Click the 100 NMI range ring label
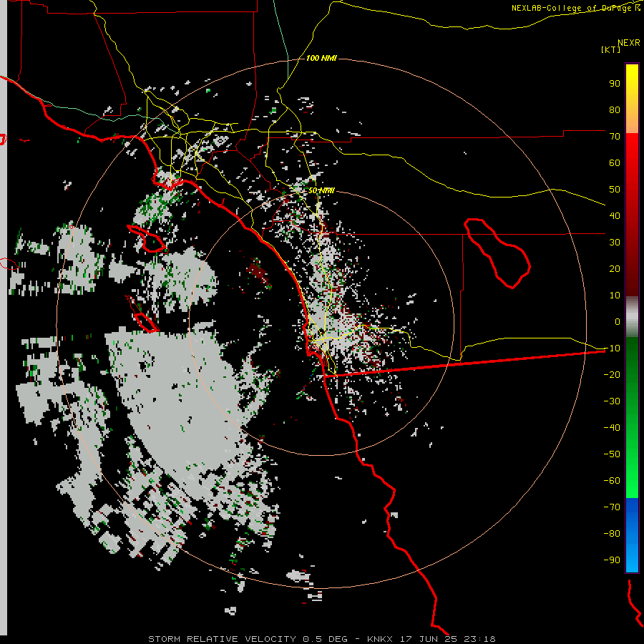This screenshot has width=644, height=644. click(x=321, y=58)
